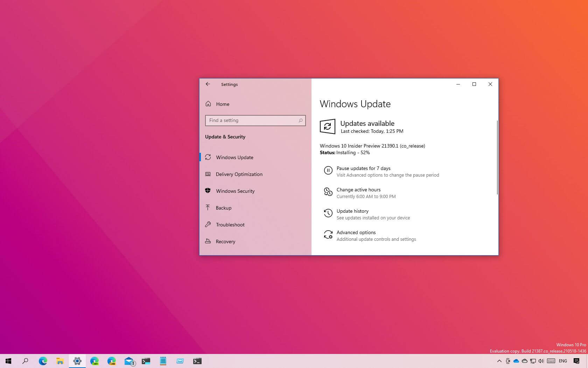The image size is (588, 368).
Task: Open Delivery Optimization settings
Action: tap(239, 174)
